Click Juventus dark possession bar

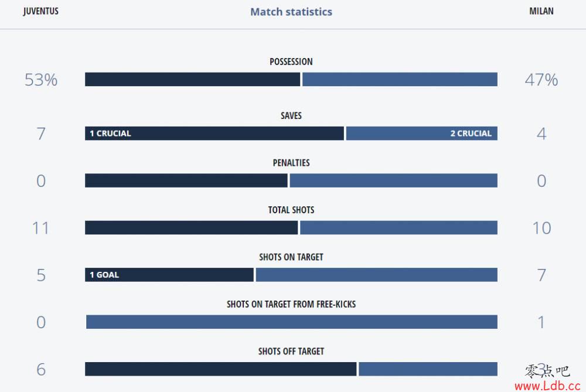click(x=192, y=79)
